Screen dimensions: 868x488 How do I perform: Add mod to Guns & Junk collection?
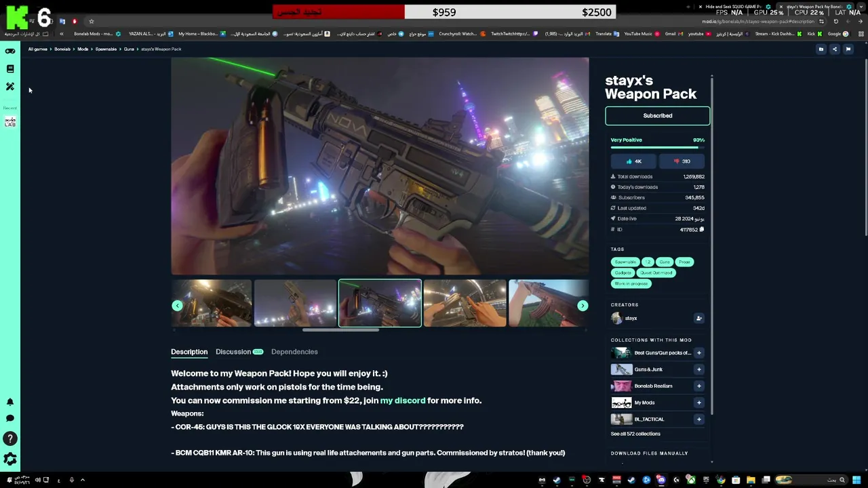(698, 369)
